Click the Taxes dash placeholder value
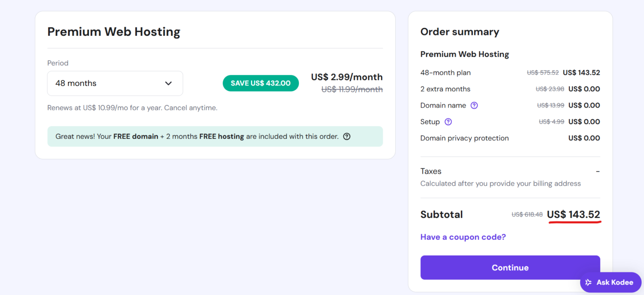Viewport: 644px width, 295px height. pyautogui.click(x=598, y=170)
